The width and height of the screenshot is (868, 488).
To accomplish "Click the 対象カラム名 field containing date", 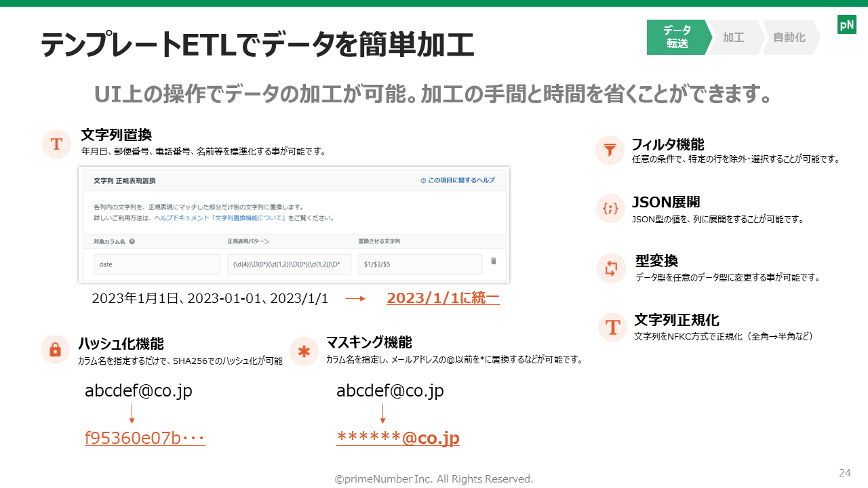I will click(x=157, y=264).
